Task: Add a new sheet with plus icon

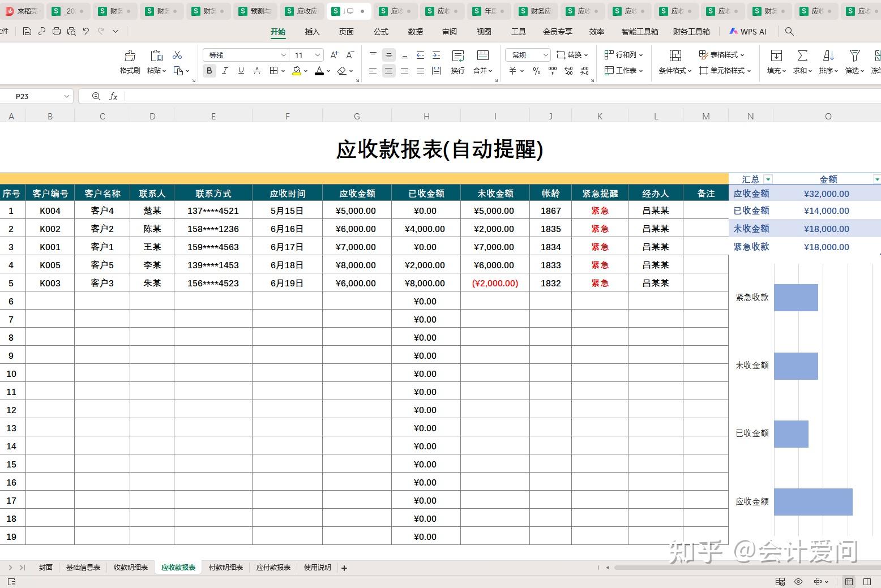Action: [344, 568]
